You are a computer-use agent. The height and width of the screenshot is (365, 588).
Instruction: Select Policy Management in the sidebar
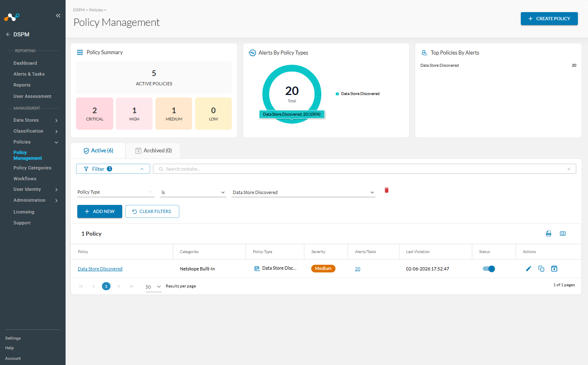28,155
